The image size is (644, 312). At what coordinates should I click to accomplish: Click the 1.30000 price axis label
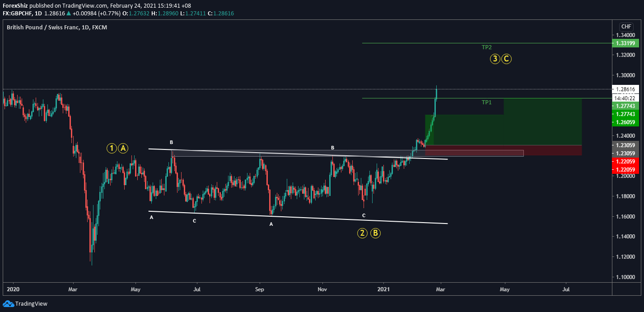625,75
